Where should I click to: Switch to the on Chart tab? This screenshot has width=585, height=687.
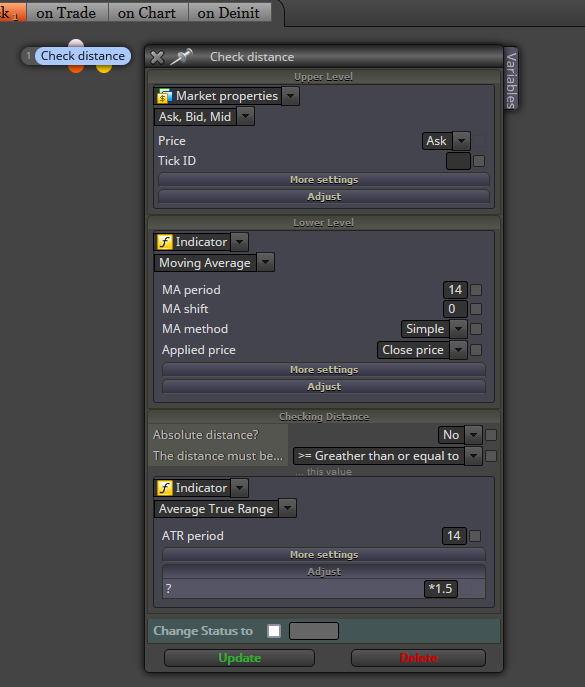pyautogui.click(x=147, y=12)
